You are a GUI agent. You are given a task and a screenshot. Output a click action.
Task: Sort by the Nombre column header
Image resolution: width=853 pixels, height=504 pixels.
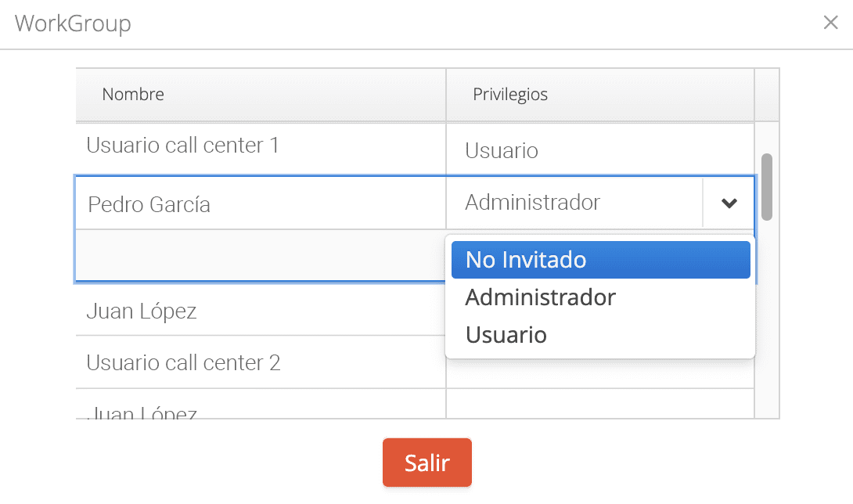(x=261, y=94)
